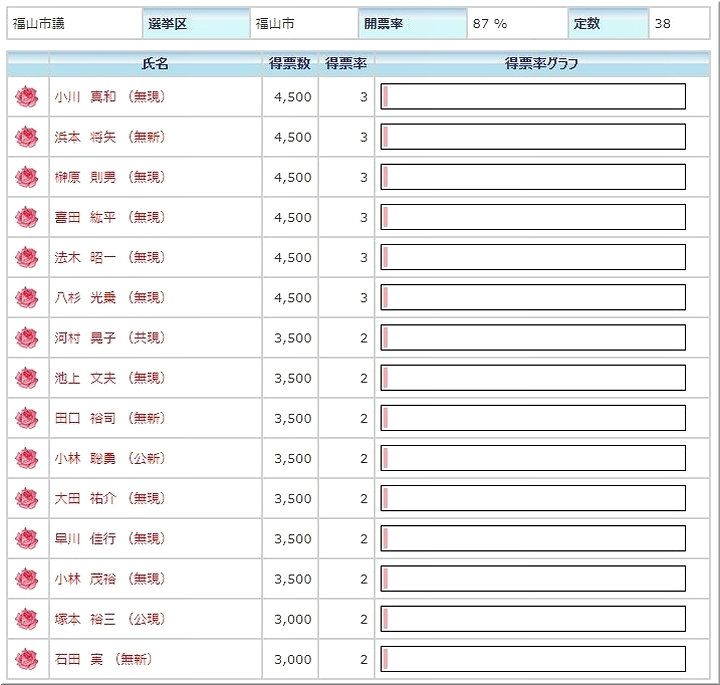
Task: Select candidate 早川 佳行 (無現)
Action: click(109, 538)
